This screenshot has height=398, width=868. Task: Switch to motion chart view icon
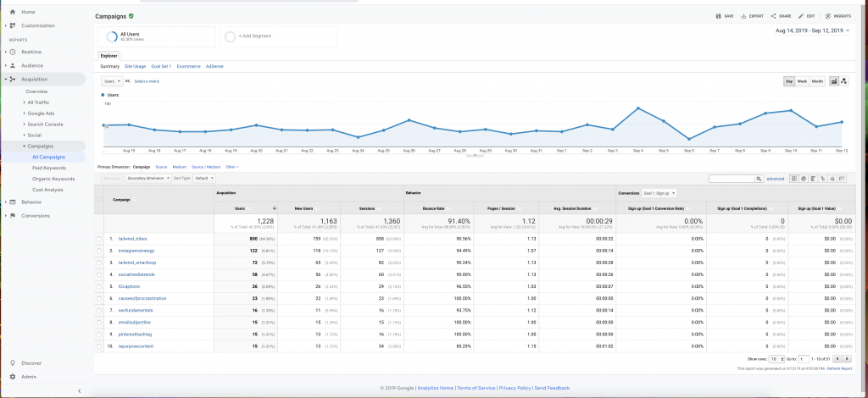[x=844, y=81]
